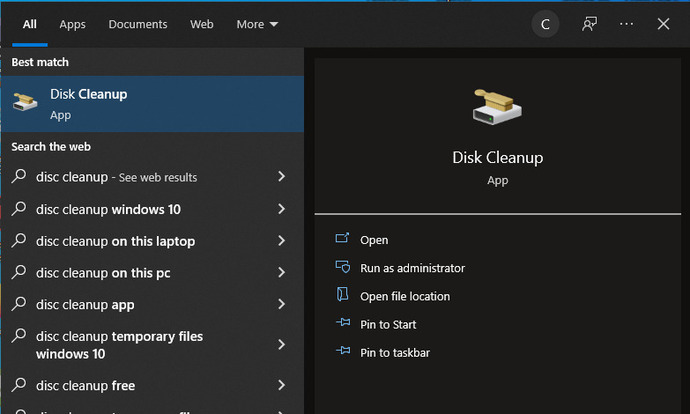Close the search panel with X
Screen dimensions: 690x414
pyautogui.click(x=663, y=24)
